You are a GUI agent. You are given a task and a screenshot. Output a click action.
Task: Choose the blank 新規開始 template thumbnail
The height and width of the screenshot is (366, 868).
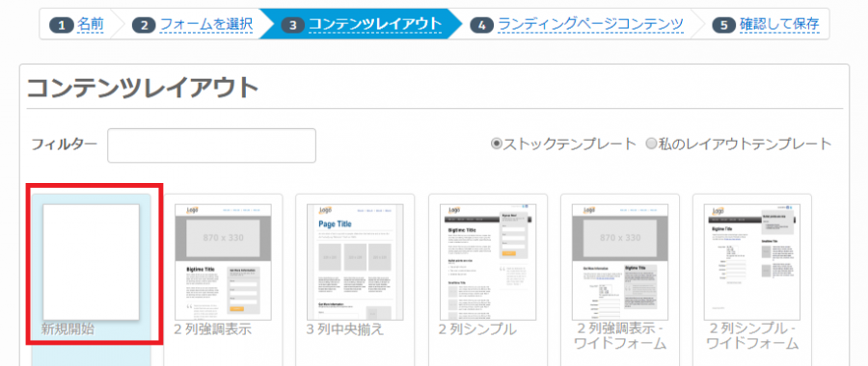(92, 262)
